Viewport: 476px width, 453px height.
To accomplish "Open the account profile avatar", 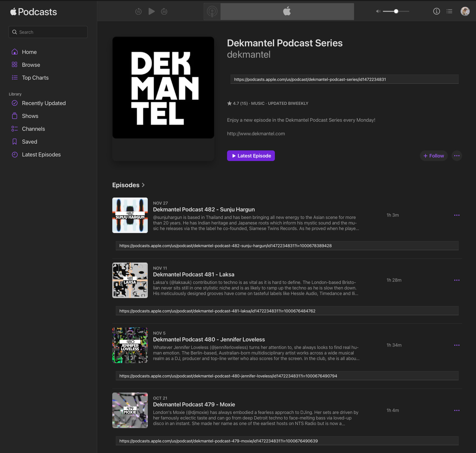I will [x=465, y=11].
